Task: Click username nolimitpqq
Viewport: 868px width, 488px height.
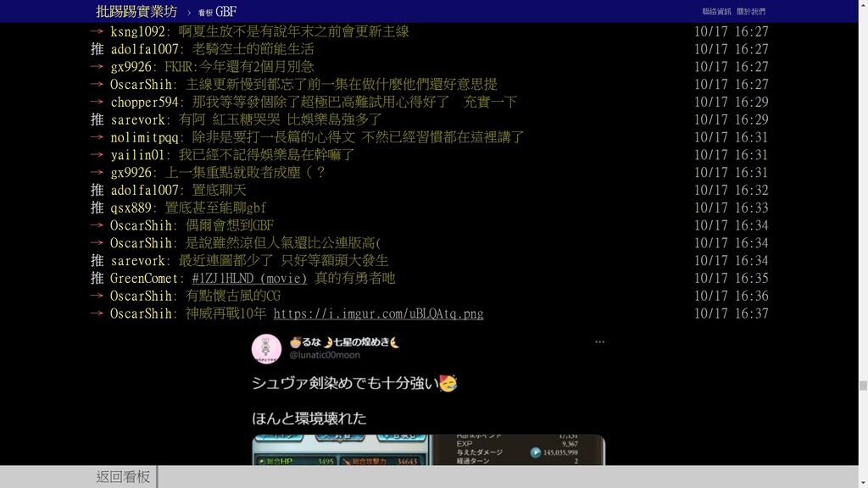Action: tap(144, 137)
